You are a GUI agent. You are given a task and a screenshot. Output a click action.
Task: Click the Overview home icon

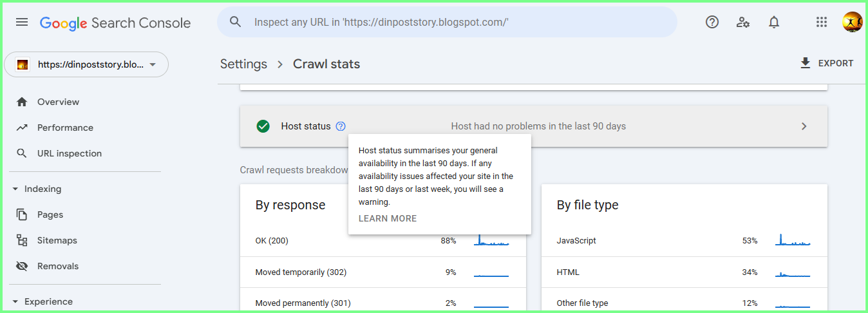tap(22, 102)
